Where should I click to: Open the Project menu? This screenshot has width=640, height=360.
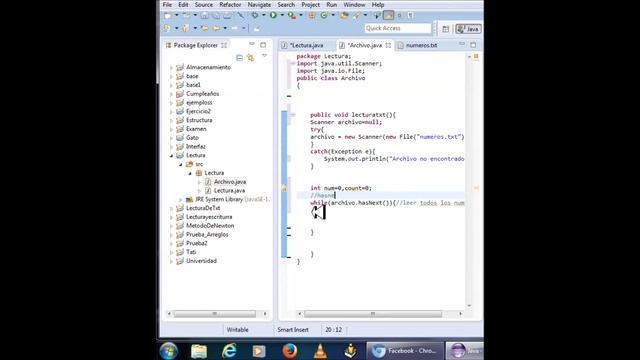(311, 5)
